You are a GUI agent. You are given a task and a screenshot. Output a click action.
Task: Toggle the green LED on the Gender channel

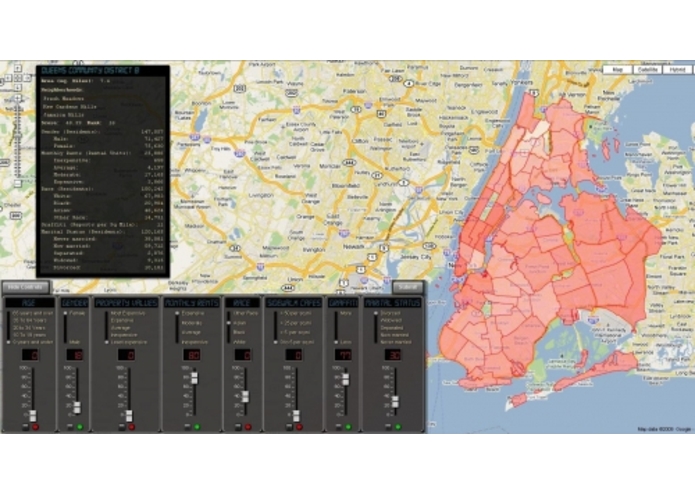pyautogui.click(x=80, y=427)
